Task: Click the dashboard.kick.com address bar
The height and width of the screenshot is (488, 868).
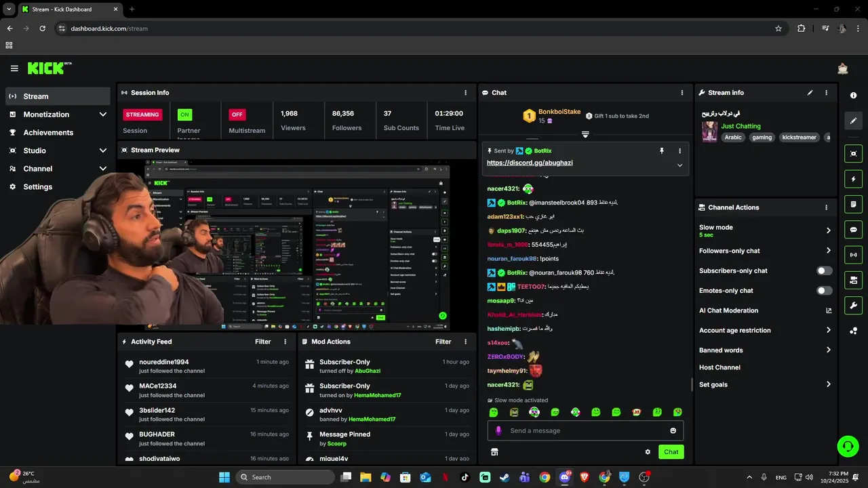Action: [414, 28]
